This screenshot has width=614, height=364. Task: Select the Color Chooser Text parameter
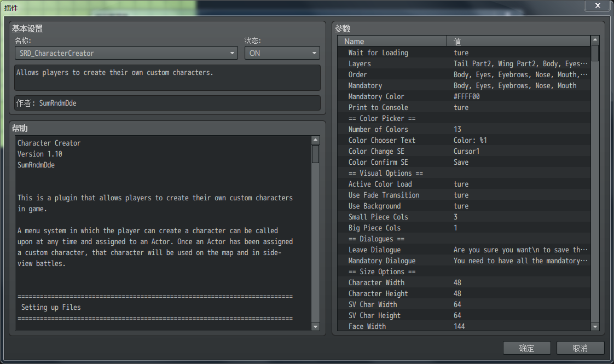(464, 140)
